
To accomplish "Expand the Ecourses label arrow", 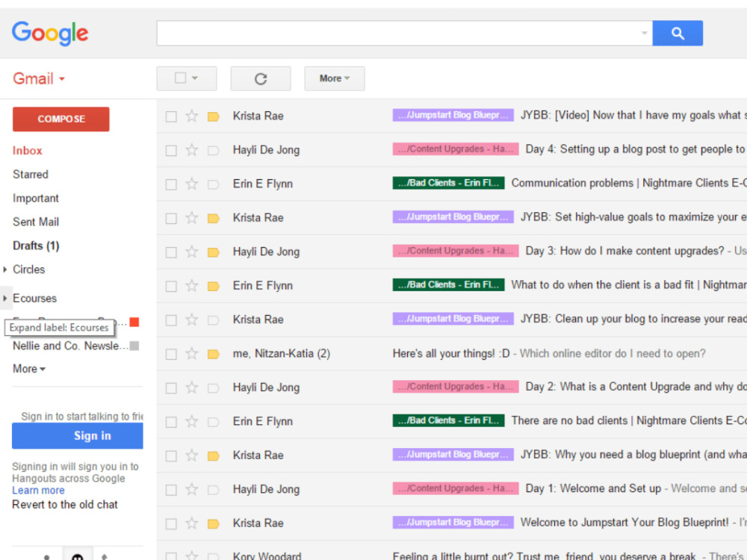I will tap(4, 299).
